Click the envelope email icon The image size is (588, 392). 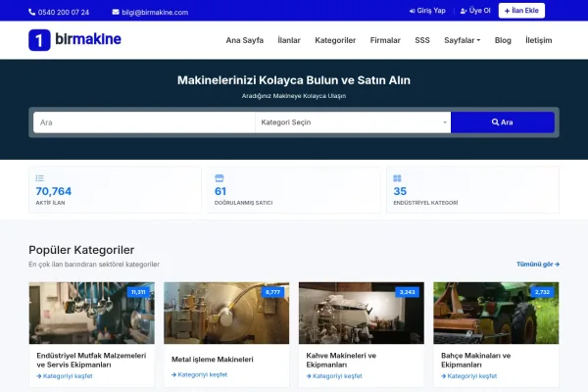click(x=116, y=12)
